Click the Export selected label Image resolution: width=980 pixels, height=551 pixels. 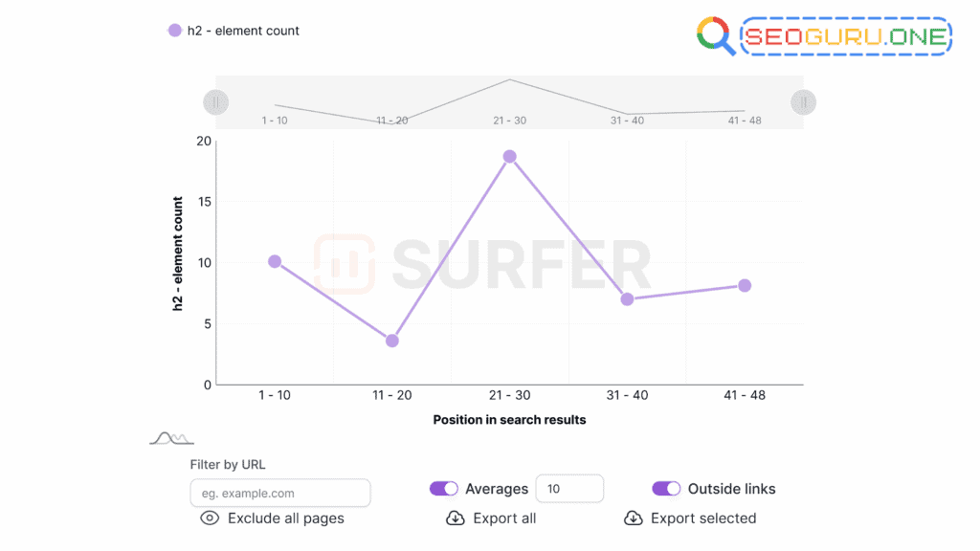pos(702,518)
